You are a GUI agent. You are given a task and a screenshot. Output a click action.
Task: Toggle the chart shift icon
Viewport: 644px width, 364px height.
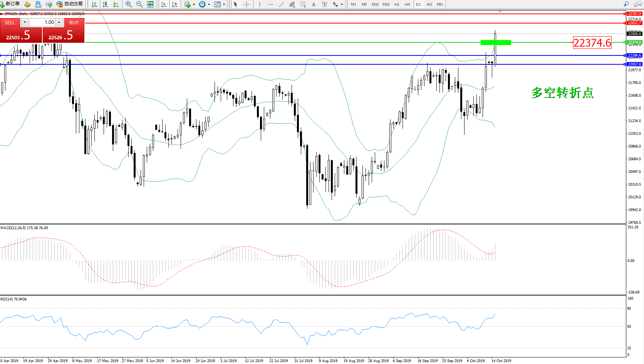pyautogui.click(x=174, y=4)
